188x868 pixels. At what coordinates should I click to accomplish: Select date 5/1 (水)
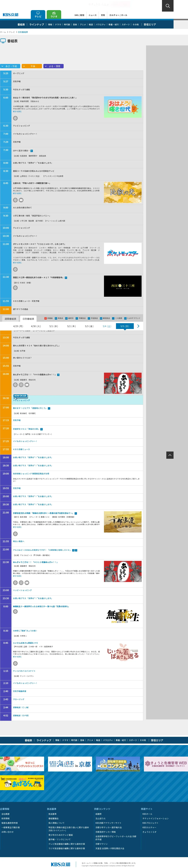tap(54, 326)
